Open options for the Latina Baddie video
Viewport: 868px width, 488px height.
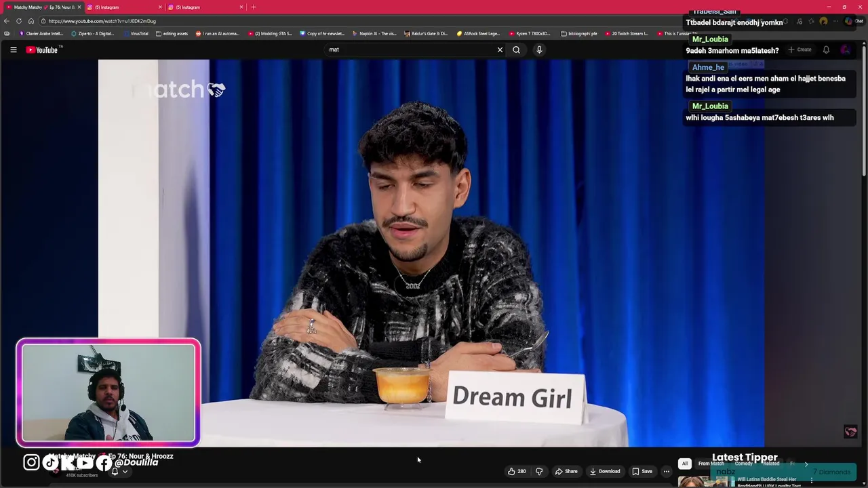click(x=811, y=481)
